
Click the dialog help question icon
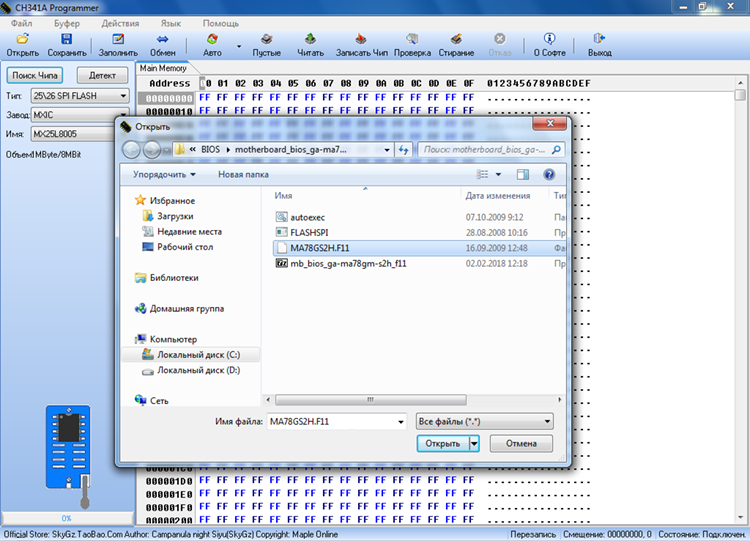(549, 175)
